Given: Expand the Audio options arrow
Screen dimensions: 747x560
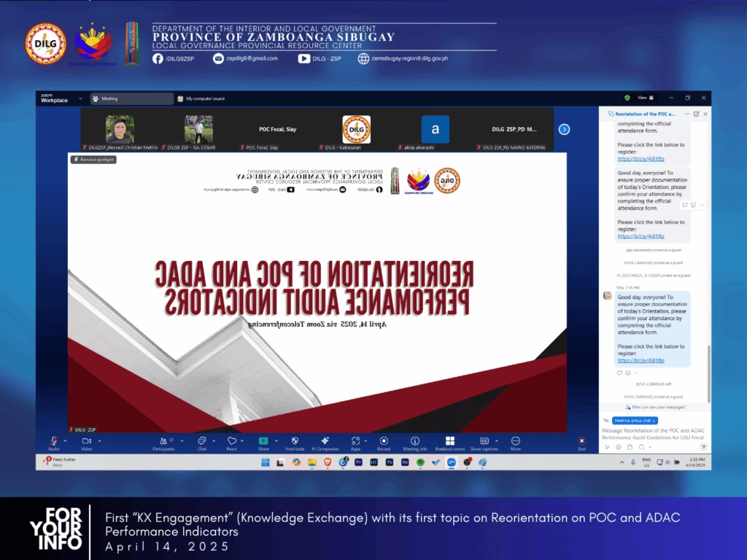Looking at the screenshot, I should [65, 441].
